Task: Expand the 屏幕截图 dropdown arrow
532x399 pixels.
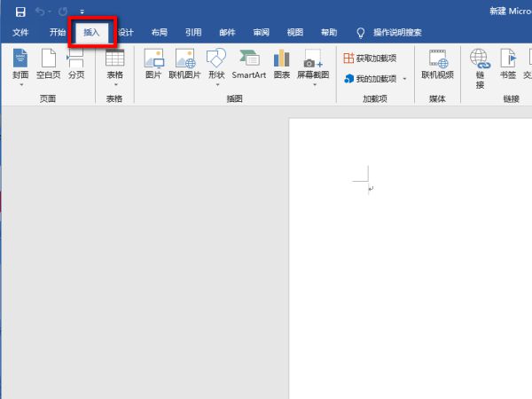Action: point(315,84)
